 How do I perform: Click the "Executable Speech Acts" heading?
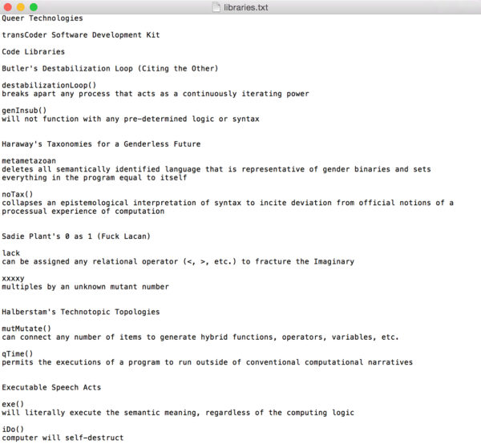[x=50, y=387]
